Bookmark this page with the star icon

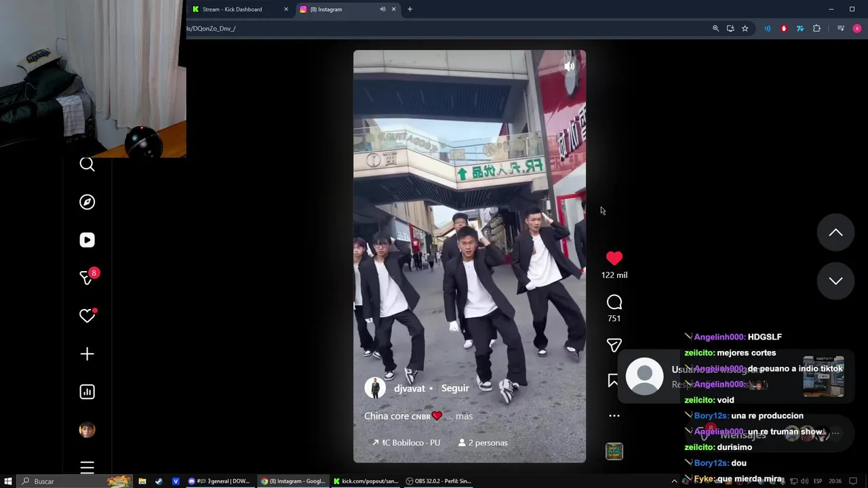(x=745, y=28)
